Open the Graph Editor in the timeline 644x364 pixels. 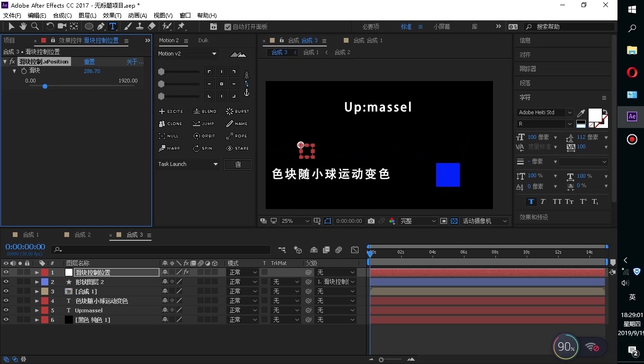[x=355, y=250]
